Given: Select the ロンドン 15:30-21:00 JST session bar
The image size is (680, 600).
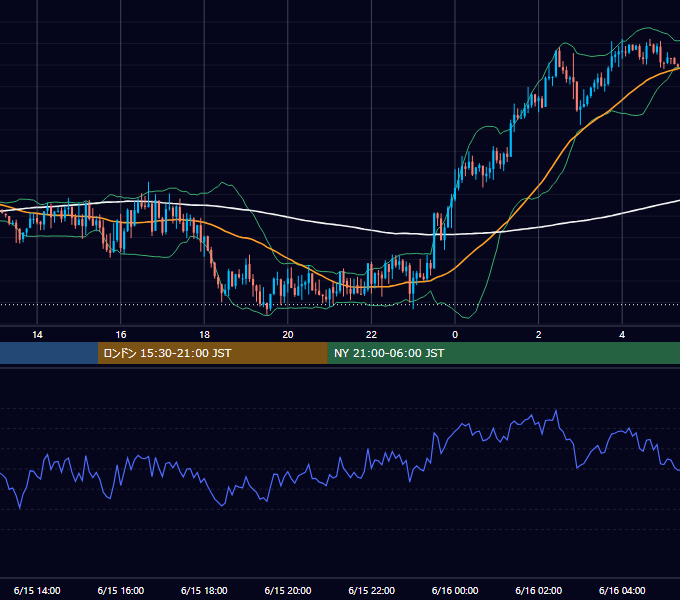Looking at the screenshot, I should point(212,353).
